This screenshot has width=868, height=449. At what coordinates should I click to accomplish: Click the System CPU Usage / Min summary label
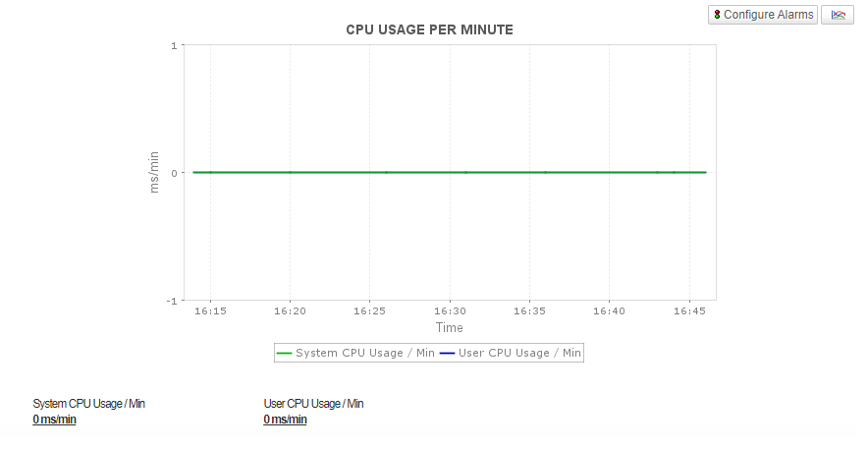pos(88,404)
